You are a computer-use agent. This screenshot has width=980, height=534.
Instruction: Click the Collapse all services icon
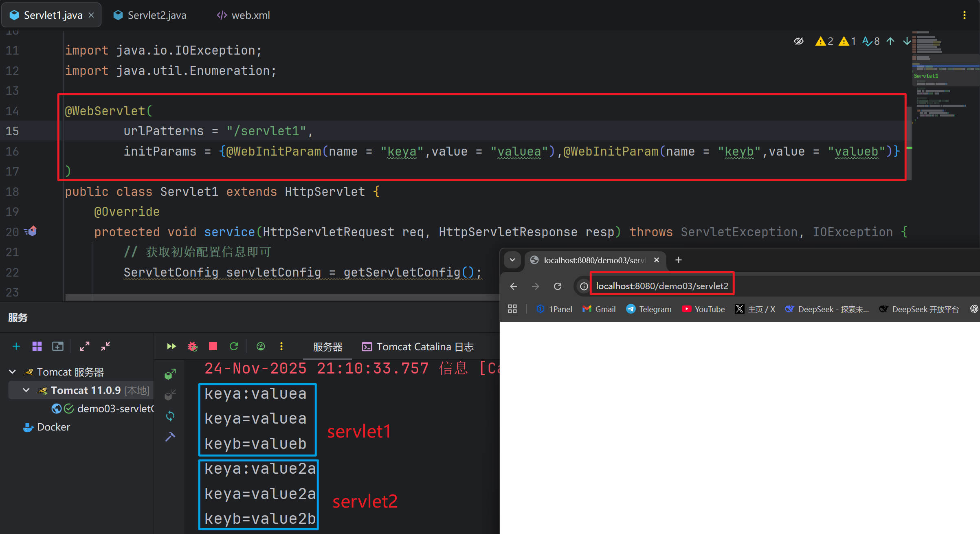[x=105, y=347]
